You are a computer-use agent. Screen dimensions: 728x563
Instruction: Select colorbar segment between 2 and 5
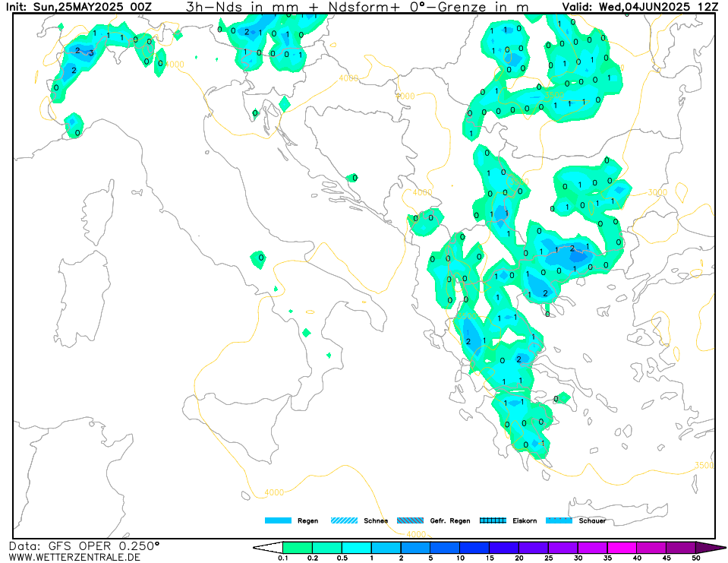pos(415,547)
